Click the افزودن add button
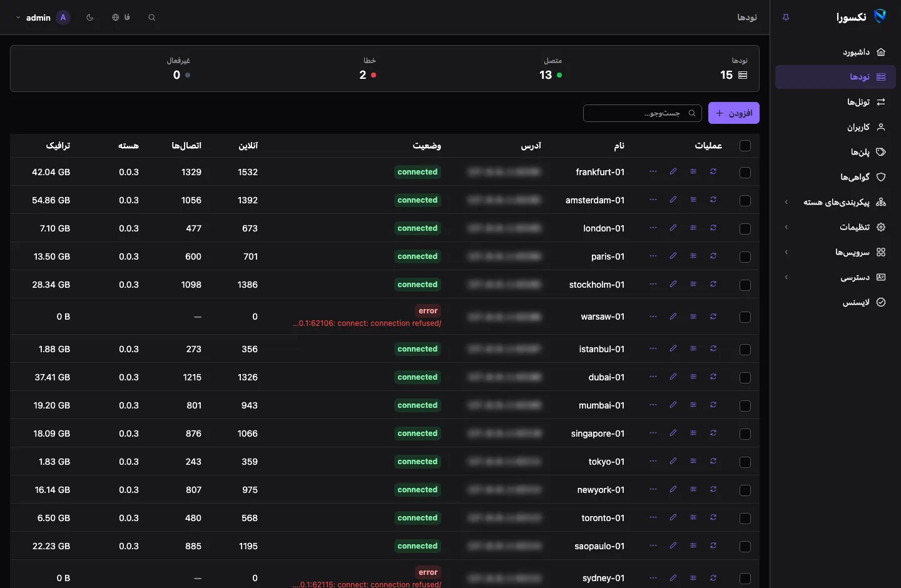This screenshot has height=588, width=901. pyautogui.click(x=734, y=113)
